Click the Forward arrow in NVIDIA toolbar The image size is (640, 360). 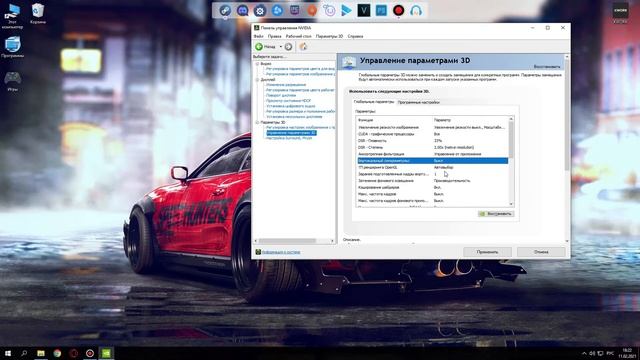click(288, 47)
